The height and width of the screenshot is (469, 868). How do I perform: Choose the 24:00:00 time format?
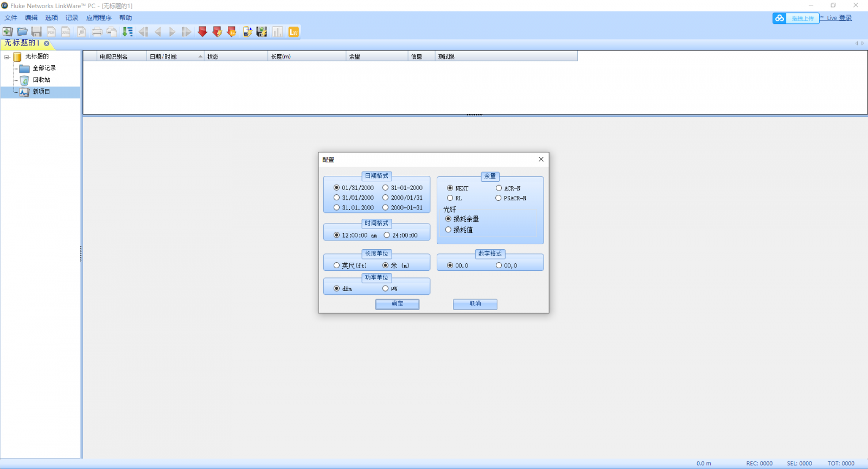click(387, 236)
